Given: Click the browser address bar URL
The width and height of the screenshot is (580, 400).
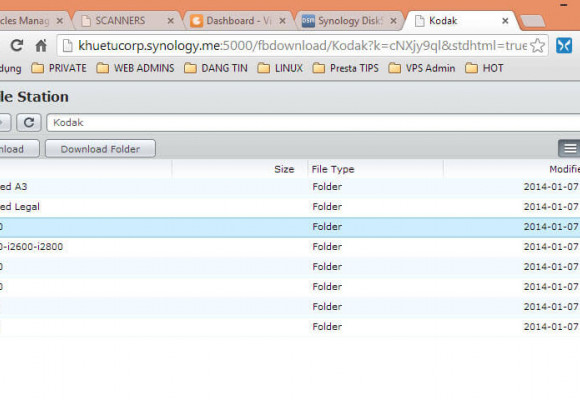Looking at the screenshot, I should pos(302,46).
